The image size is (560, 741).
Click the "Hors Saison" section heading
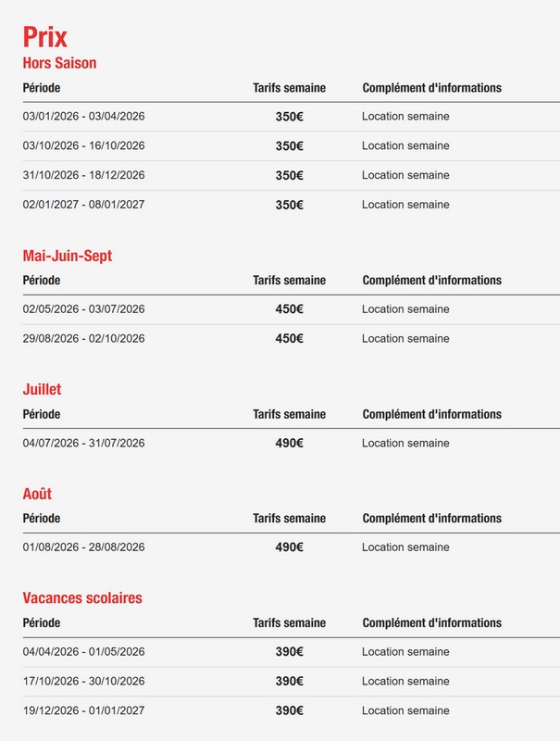coord(59,63)
